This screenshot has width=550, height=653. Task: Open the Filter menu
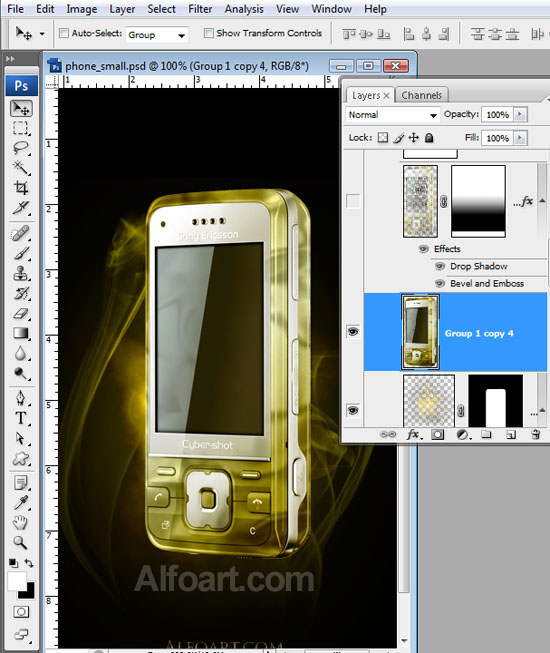click(x=200, y=9)
